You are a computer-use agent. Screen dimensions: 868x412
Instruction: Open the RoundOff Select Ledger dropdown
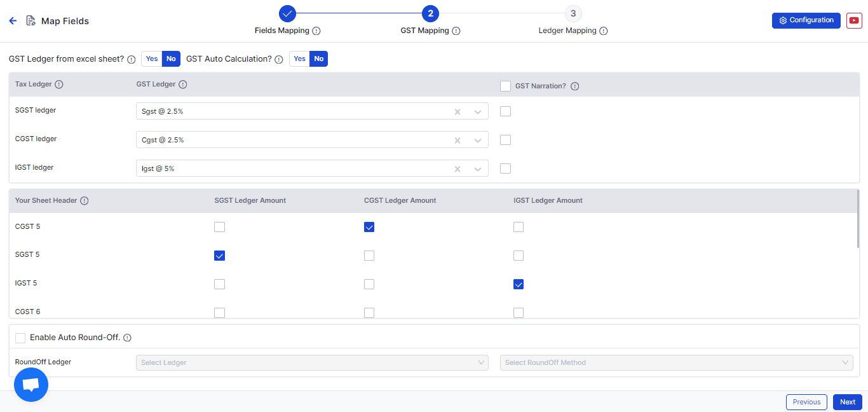[312, 362]
